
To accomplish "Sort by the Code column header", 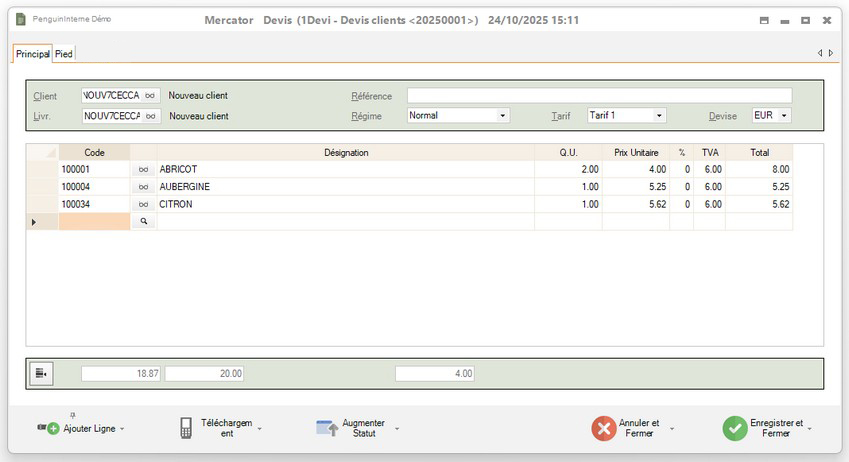I will tap(94, 152).
